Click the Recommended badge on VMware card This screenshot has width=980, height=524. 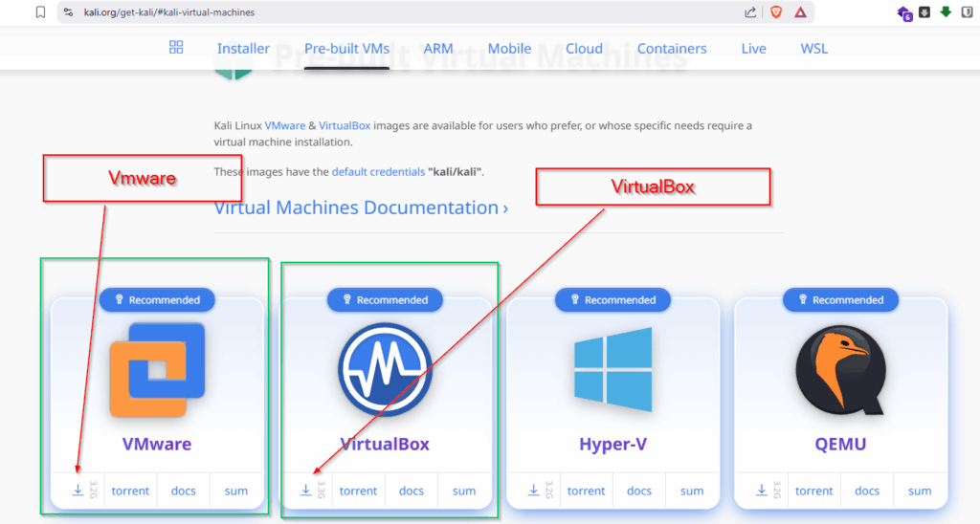coord(157,300)
